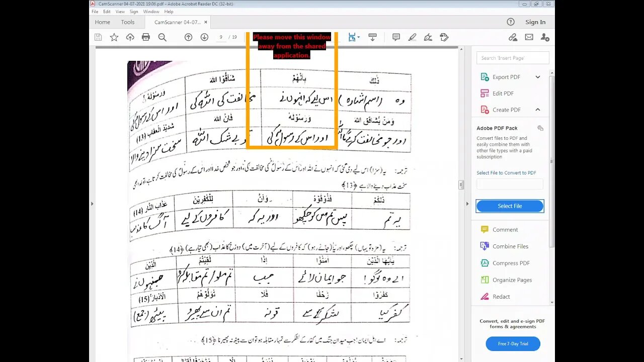Click the document vertical scrollbar thumb
The height and width of the screenshot is (362, 644).
click(x=461, y=185)
